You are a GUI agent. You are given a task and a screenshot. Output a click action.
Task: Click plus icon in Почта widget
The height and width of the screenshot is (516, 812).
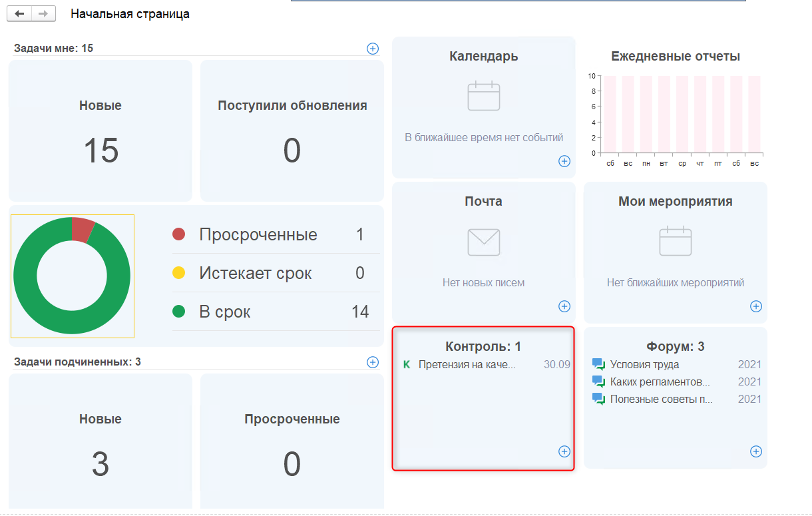[564, 306]
